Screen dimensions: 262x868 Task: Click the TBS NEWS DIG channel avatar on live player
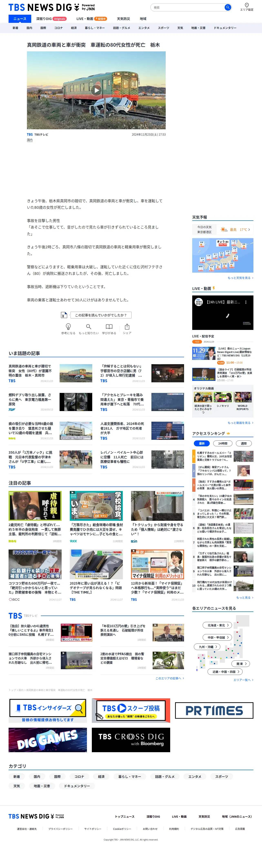pos(199,302)
